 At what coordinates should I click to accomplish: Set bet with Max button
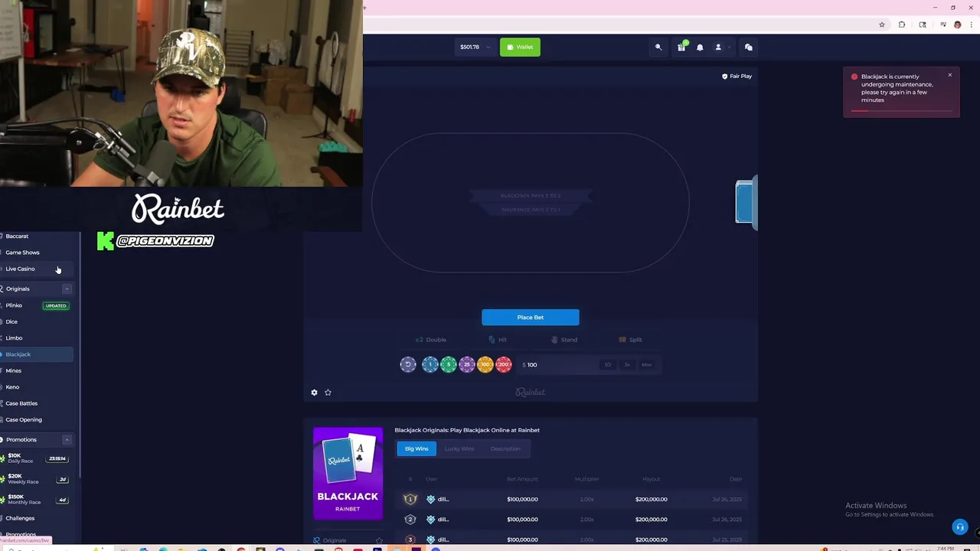coord(647,365)
